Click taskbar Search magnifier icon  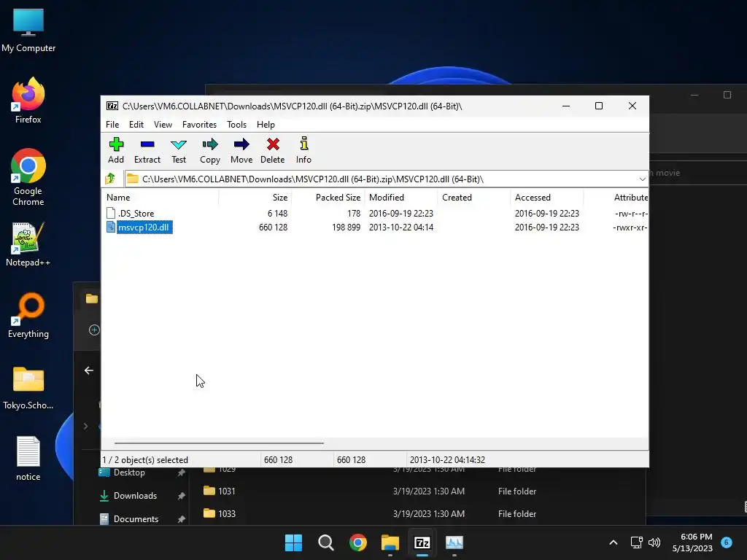click(326, 542)
